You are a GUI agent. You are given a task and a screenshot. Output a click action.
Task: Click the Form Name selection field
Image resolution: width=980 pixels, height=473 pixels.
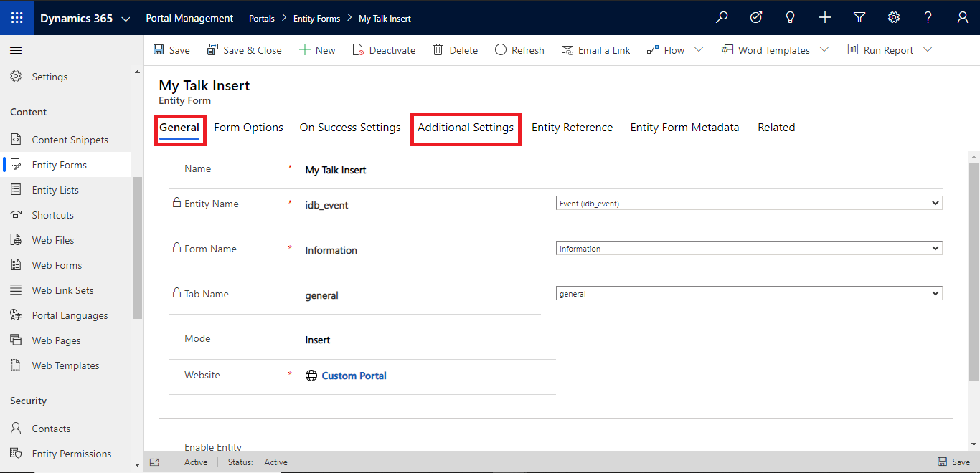pos(748,247)
